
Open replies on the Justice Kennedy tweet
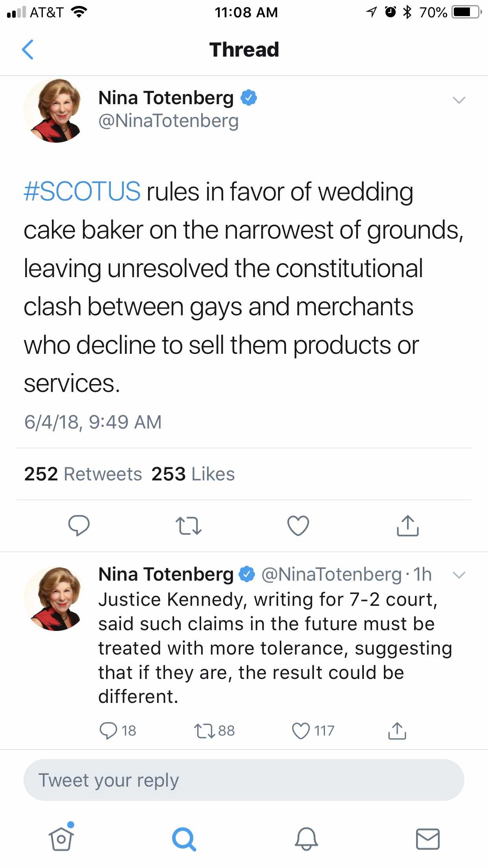(109, 731)
